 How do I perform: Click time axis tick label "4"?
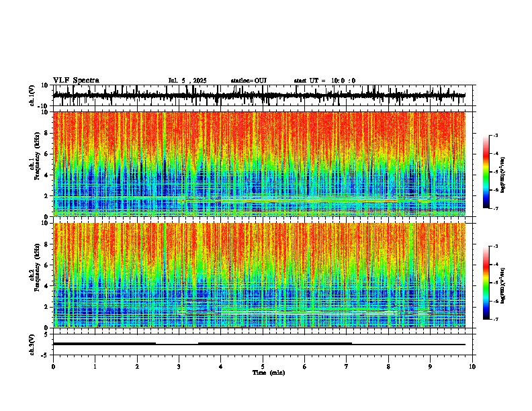click(x=221, y=367)
